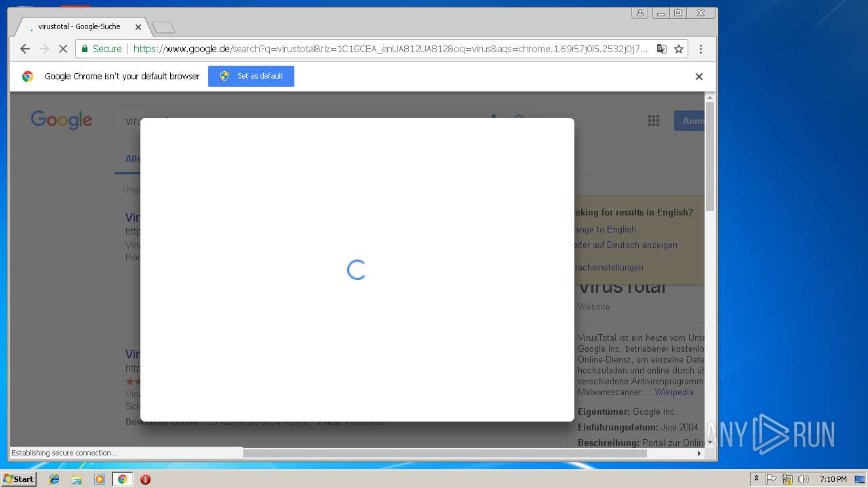868x488 pixels.
Task: Bookmark this page with the star
Action: tap(678, 49)
